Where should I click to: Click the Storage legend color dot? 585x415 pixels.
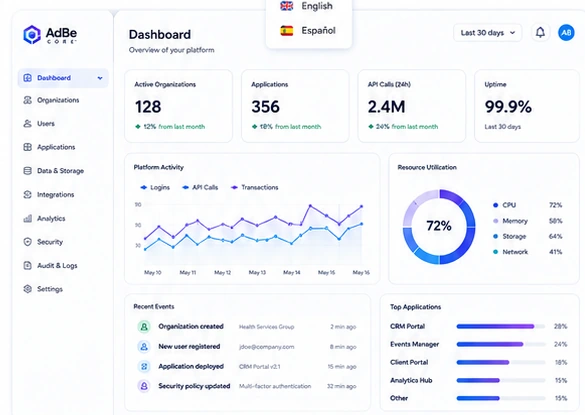(495, 236)
